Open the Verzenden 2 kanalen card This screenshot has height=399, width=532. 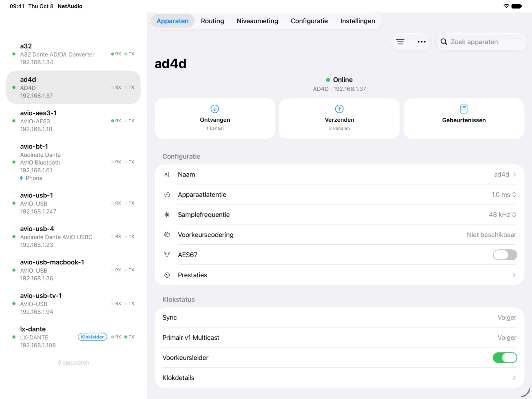click(339, 118)
